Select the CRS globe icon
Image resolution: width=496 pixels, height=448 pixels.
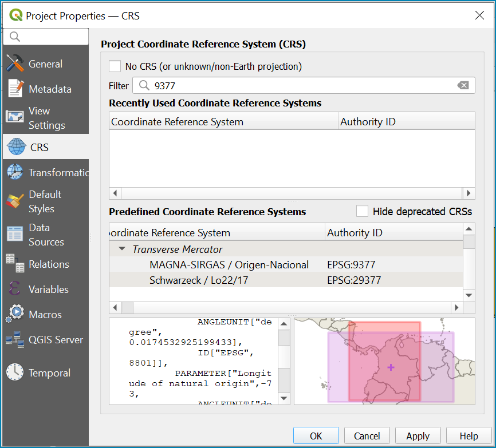click(x=16, y=146)
